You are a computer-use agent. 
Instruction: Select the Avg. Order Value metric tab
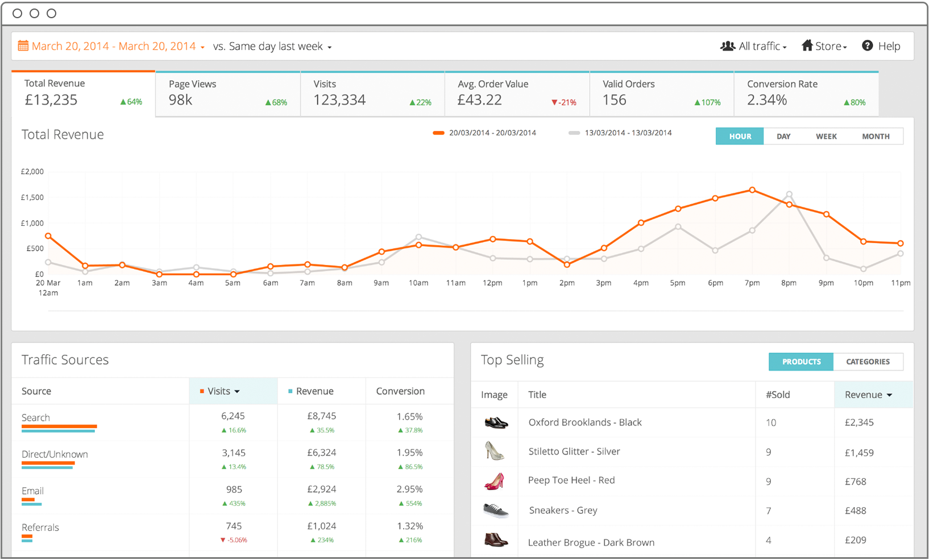(516, 94)
